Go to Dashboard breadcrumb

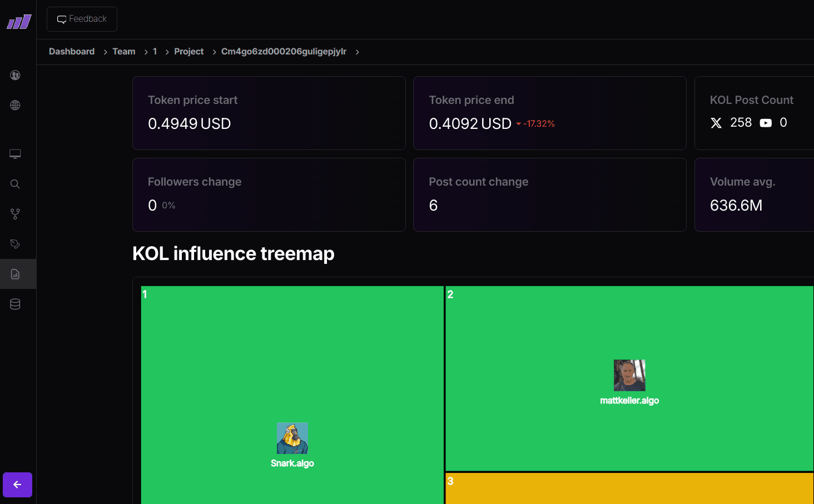72,51
